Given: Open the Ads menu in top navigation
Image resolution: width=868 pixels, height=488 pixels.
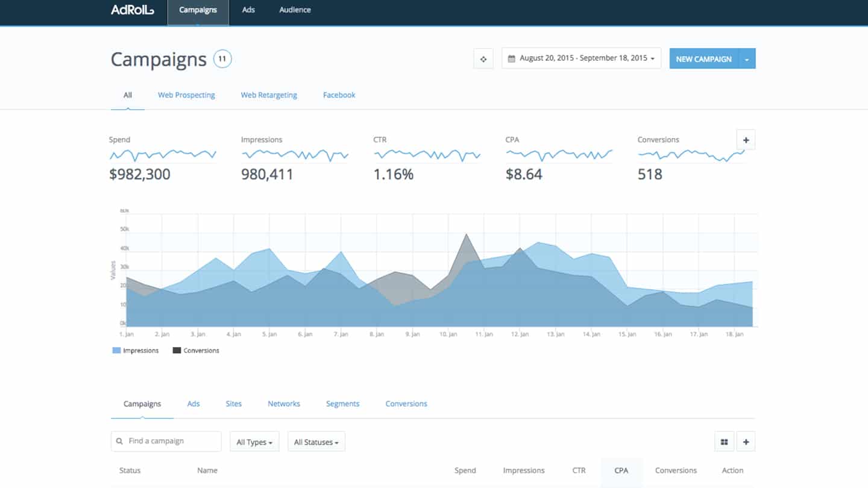Looking at the screenshot, I should coord(248,10).
